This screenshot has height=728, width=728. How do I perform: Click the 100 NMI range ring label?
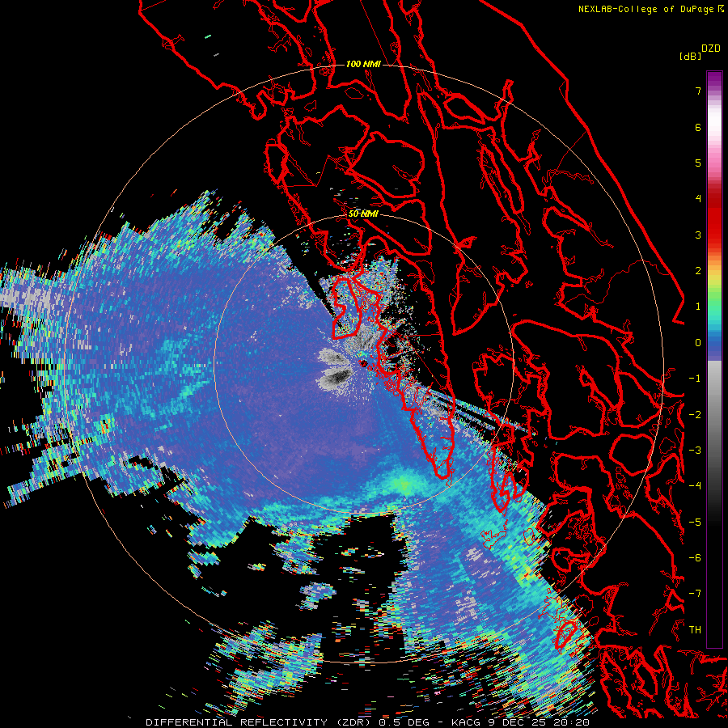(363, 64)
